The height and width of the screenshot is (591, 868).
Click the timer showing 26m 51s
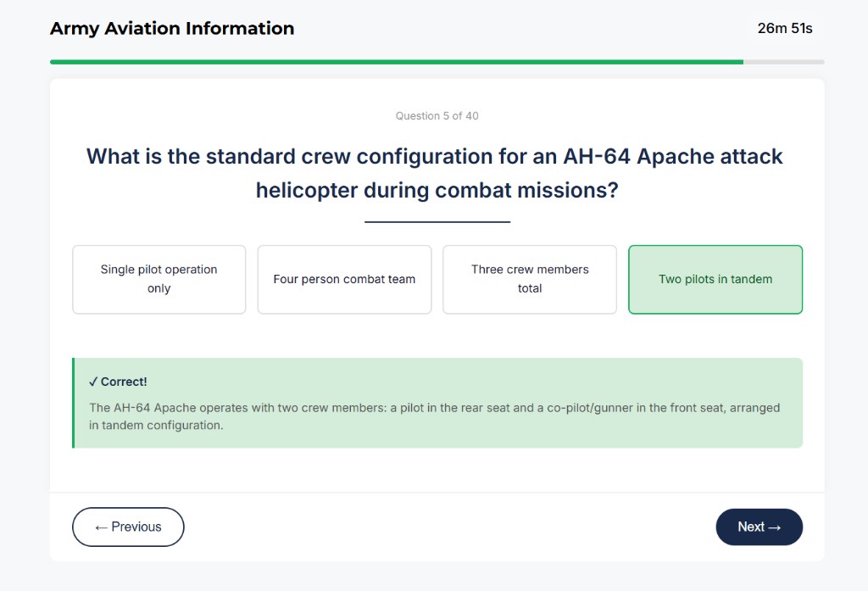pos(784,28)
